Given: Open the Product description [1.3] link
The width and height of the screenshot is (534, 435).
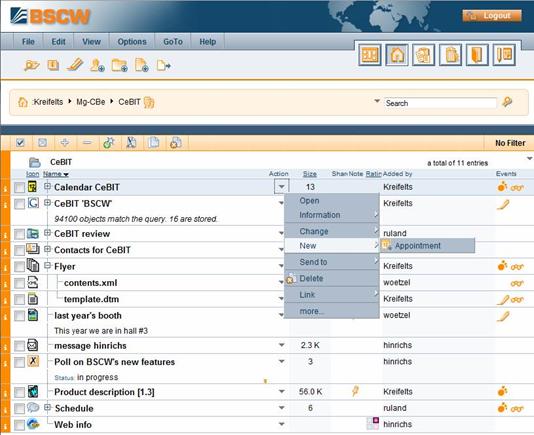Looking at the screenshot, I should (104, 392).
